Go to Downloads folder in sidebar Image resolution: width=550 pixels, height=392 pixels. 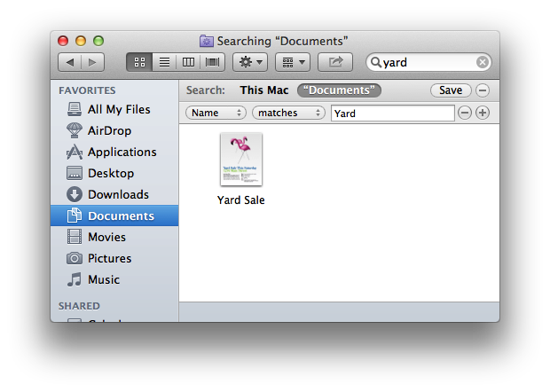pos(118,194)
